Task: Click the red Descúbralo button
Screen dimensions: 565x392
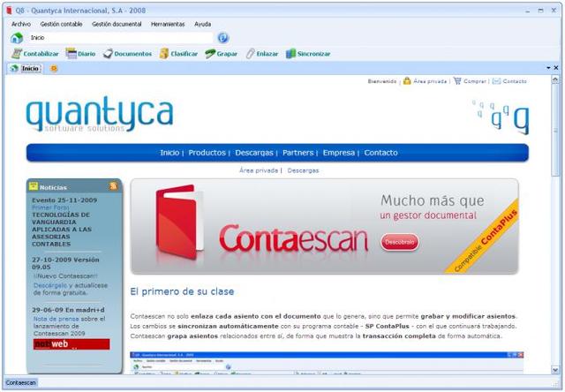Action: (x=400, y=242)
